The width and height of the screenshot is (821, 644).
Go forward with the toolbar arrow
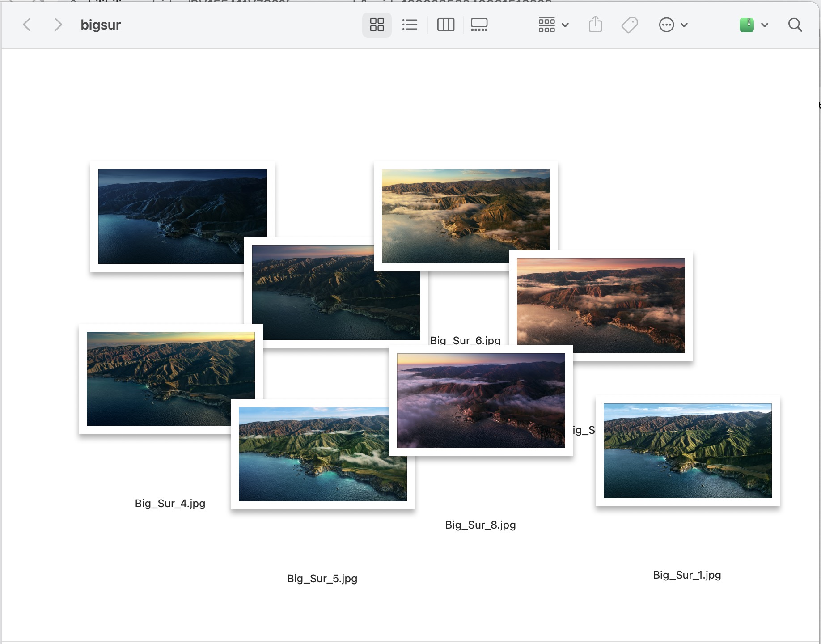point(58,25)
